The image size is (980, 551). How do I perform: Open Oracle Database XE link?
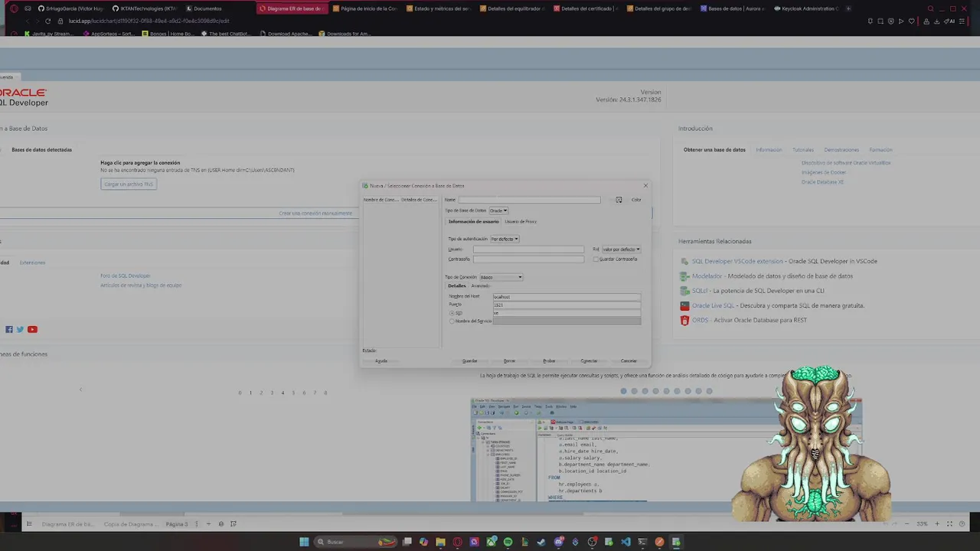[x=822, y=182]
